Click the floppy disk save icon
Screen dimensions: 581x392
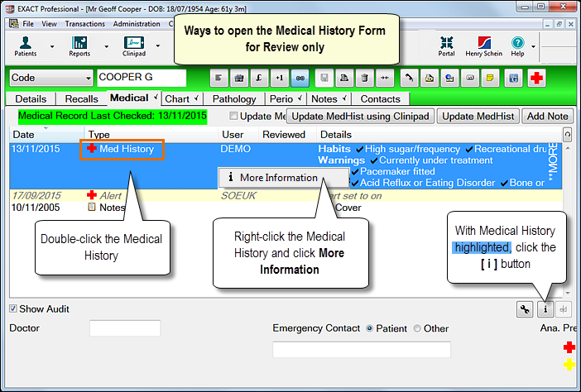(x=324, y=78)
